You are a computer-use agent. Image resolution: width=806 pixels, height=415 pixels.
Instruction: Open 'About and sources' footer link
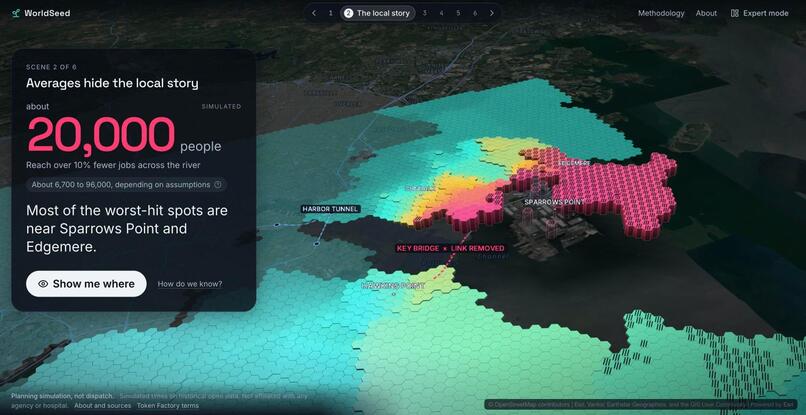102,406
